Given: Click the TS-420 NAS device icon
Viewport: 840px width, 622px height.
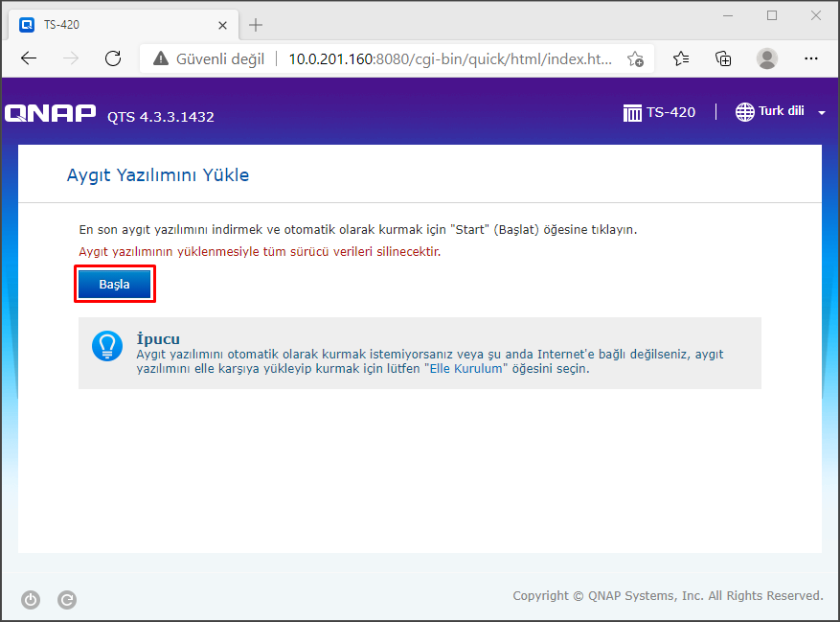Looking at the screenshot, I should 632,113.
